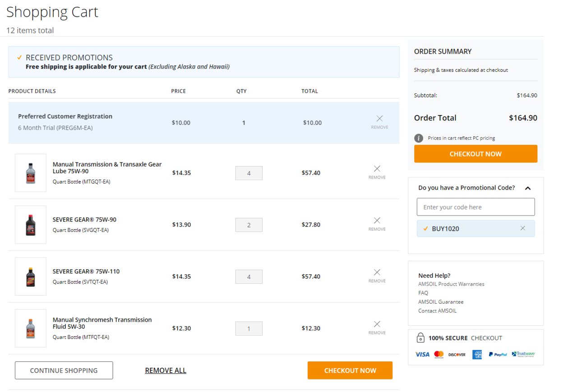Click the Discover card logo
The height and width of the screenshot is (392, 577).
point(457,355)
